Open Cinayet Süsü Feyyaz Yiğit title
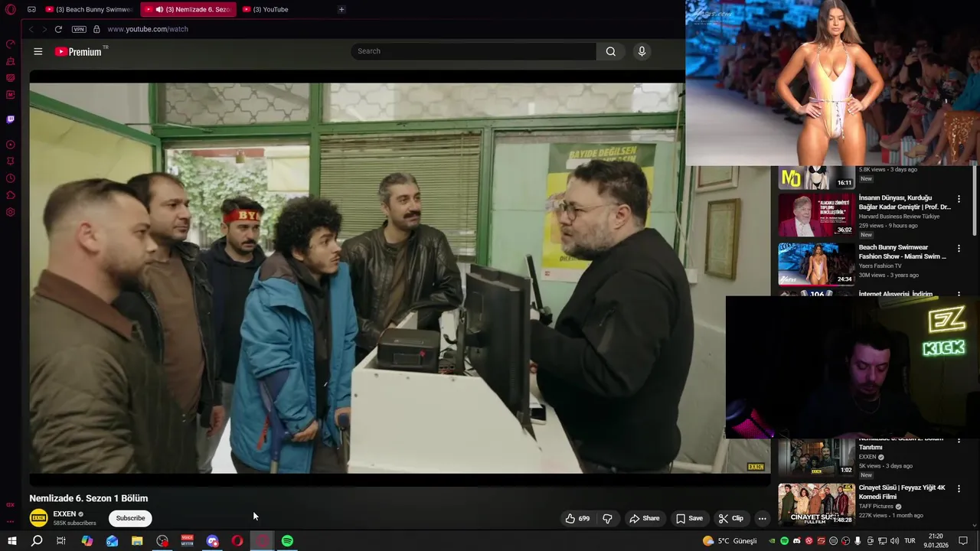Image resolution: width=980 pixels, height=551 pixels. [x=902, y=492]
